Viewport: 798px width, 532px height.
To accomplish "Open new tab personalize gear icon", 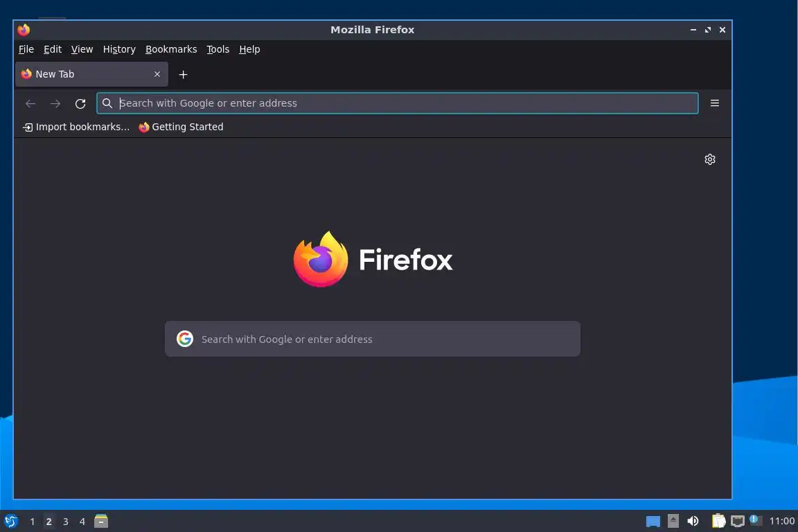I will pos(710,159).
